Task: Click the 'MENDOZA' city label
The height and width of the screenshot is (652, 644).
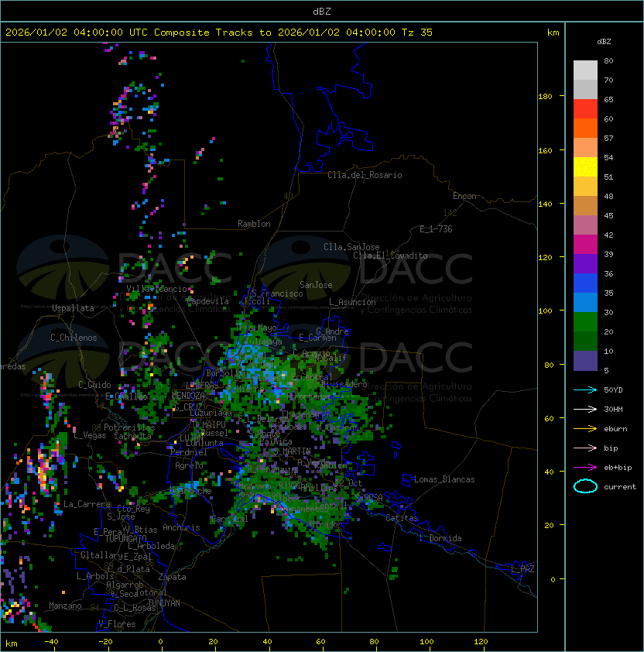Action: [188, 396]
